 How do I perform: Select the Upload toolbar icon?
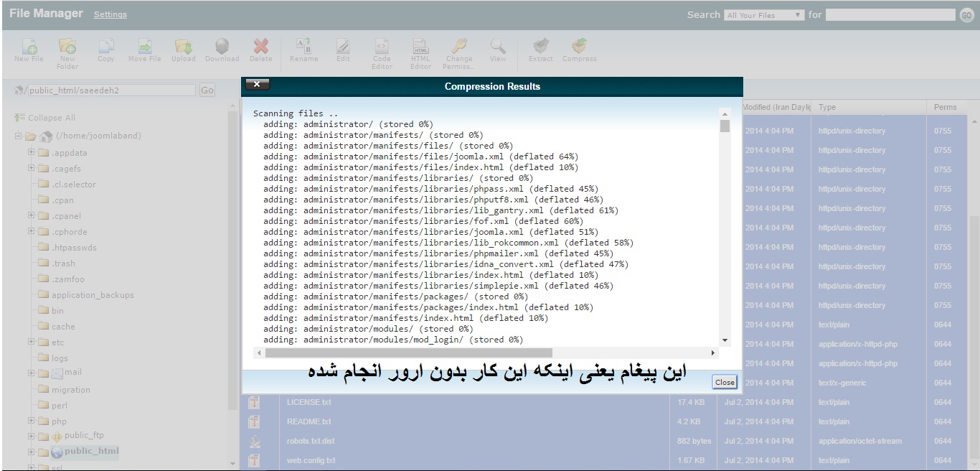(x=183, y=47)
